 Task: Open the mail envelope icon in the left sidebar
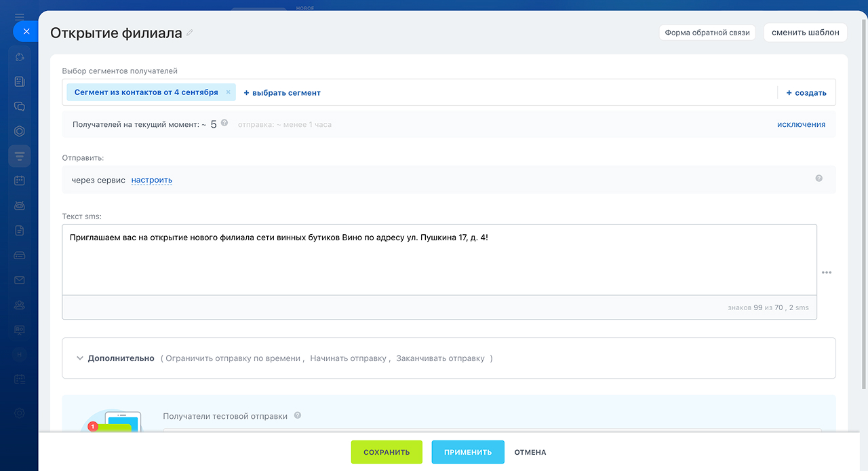pos(20,280)
